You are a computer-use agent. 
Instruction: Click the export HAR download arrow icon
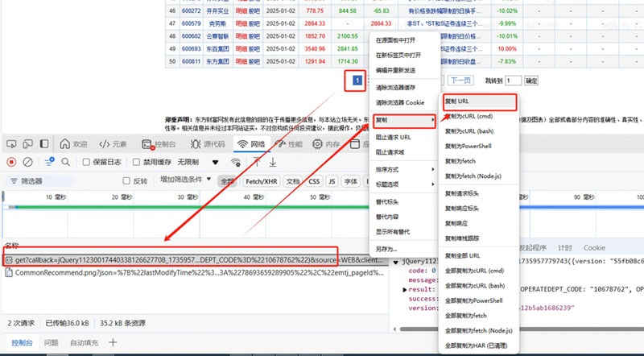click(x=273, y=162)
